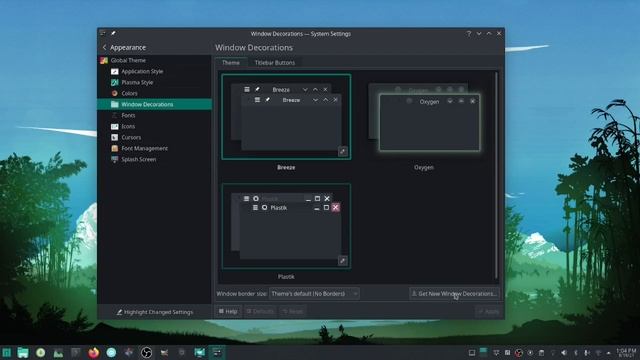Click Get New Window Decorations button
The width and height of the screenshot is (640, 360).
454,293
